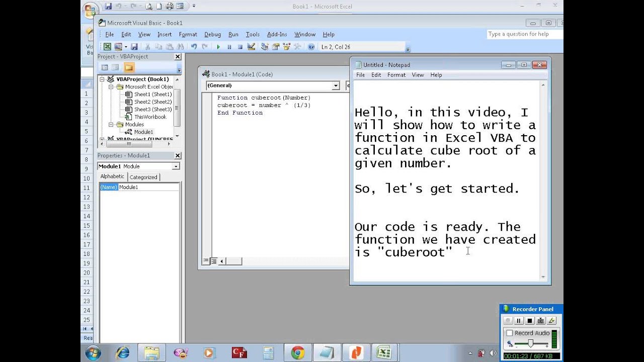Switch to Alphabetic properties tab
This screenshot has width=644, height=362.
click(x=112, y=176)
